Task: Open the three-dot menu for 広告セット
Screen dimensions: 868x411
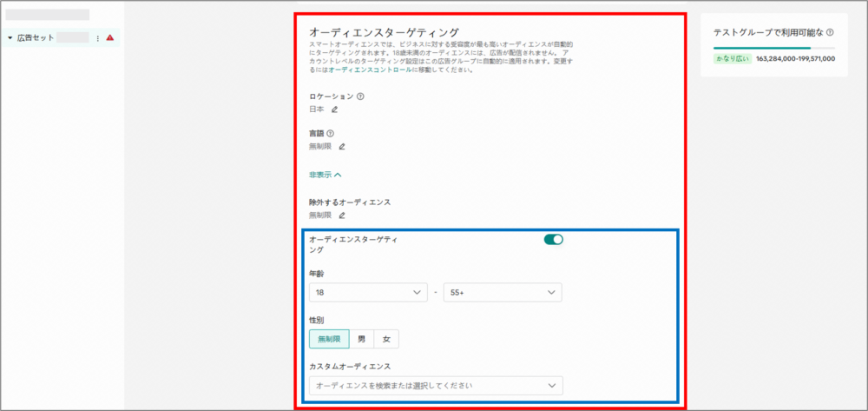Action: tap(98, 38)
